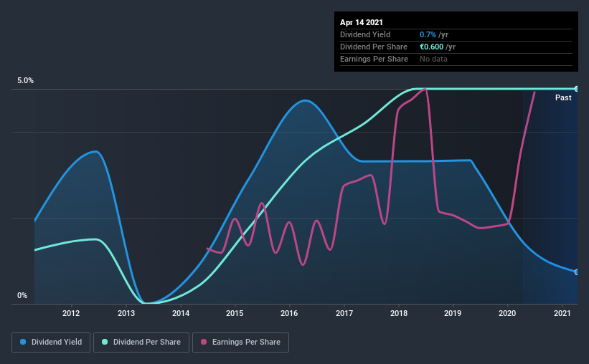Toggle the Dividend Yield legend button
589x364 pixels.
[51, 343]
